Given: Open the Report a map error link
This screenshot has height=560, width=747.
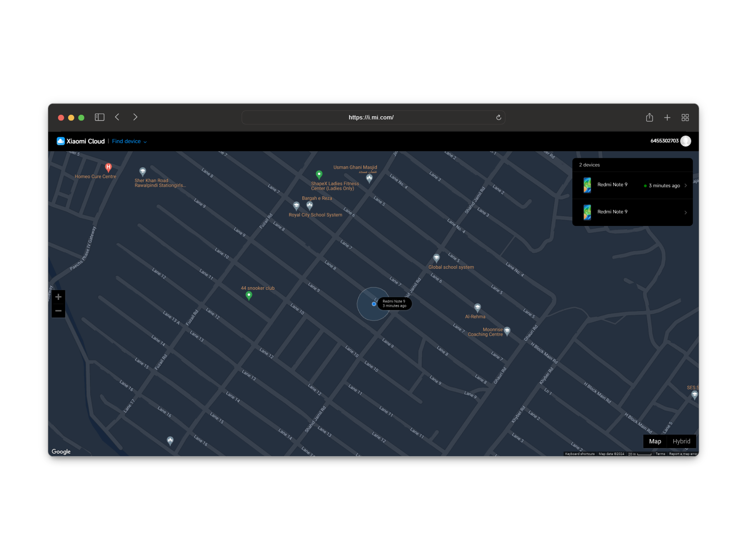Looking at the screenshot, I should (x=683, y=454).
